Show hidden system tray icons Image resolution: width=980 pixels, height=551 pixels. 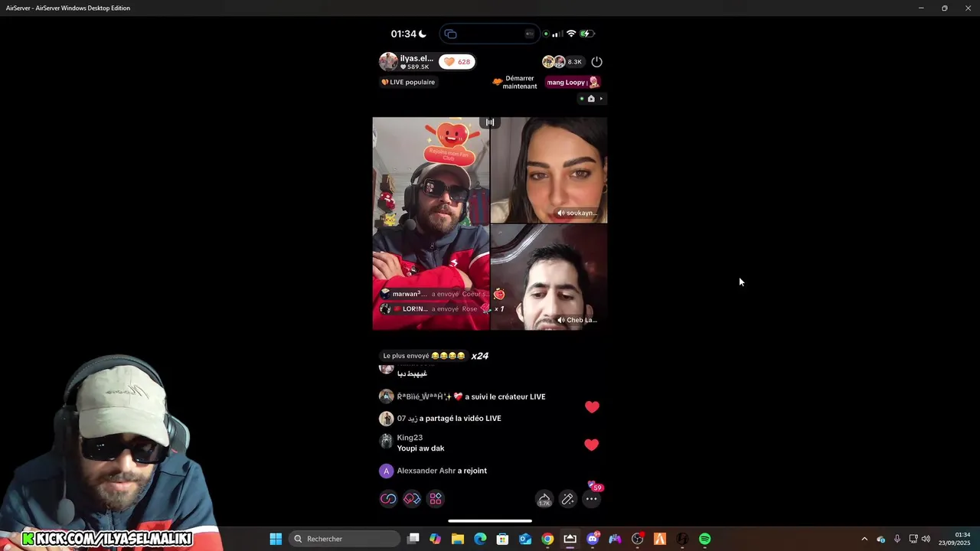pos(864,539)
